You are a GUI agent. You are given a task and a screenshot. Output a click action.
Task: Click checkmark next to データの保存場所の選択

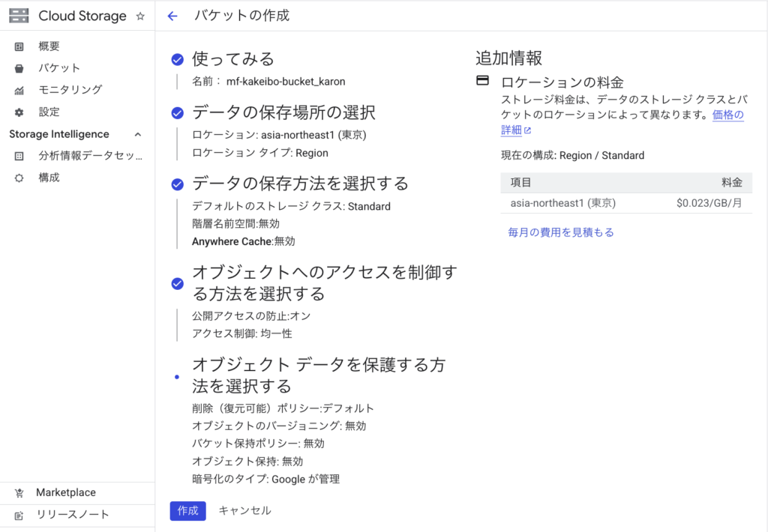click(178, 113)
